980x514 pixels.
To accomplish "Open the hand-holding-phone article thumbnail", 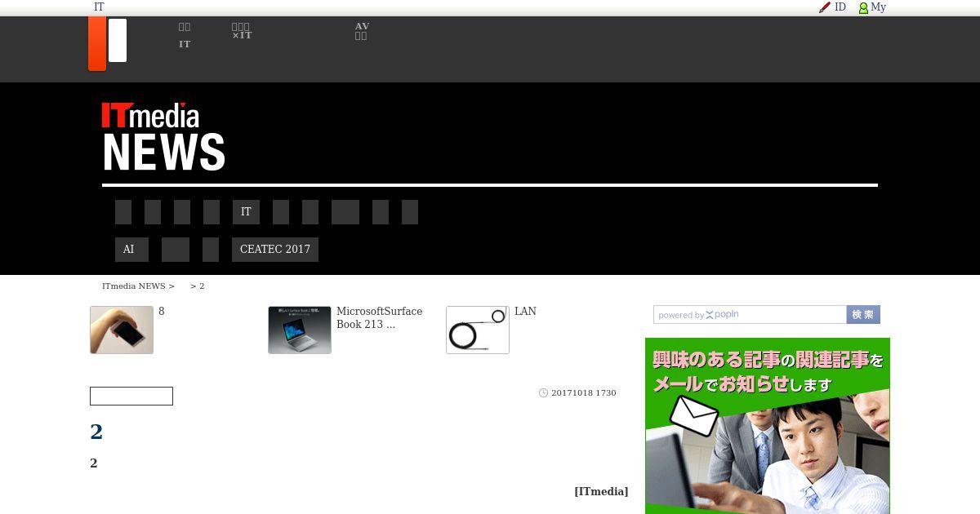I will click(122, 330).
